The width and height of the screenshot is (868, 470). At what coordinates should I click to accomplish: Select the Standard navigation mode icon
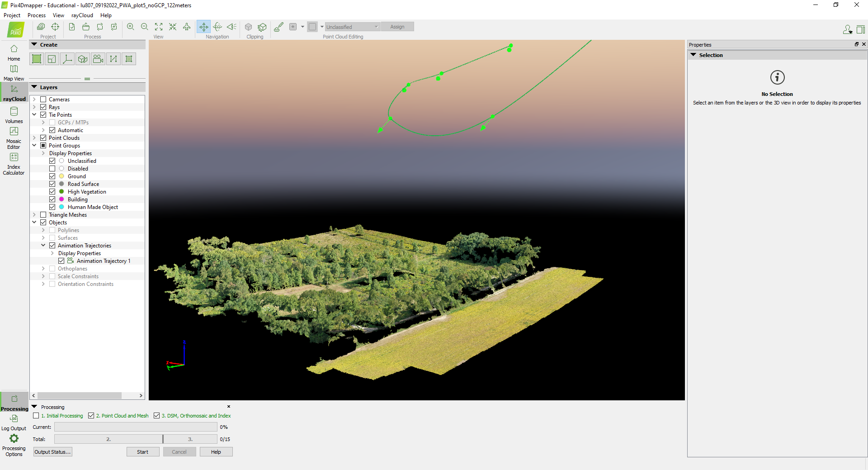pyautogui.click(x=203, y=27)
